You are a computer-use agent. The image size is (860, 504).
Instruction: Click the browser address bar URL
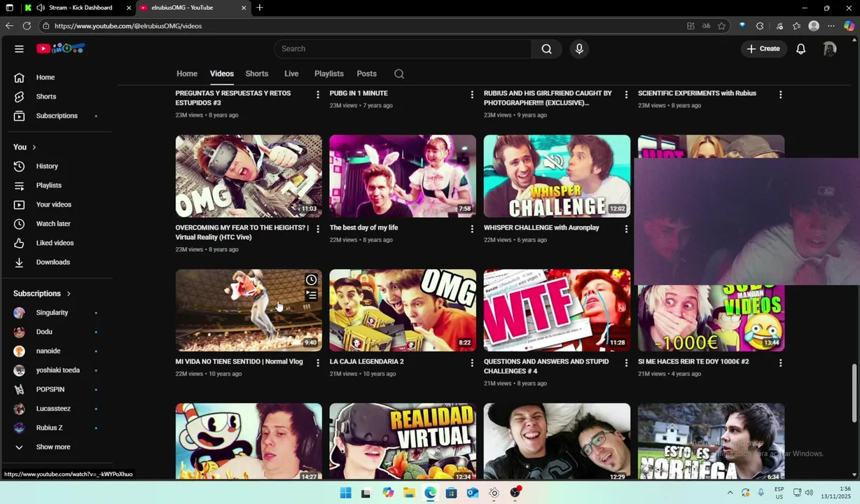point(128,26)
